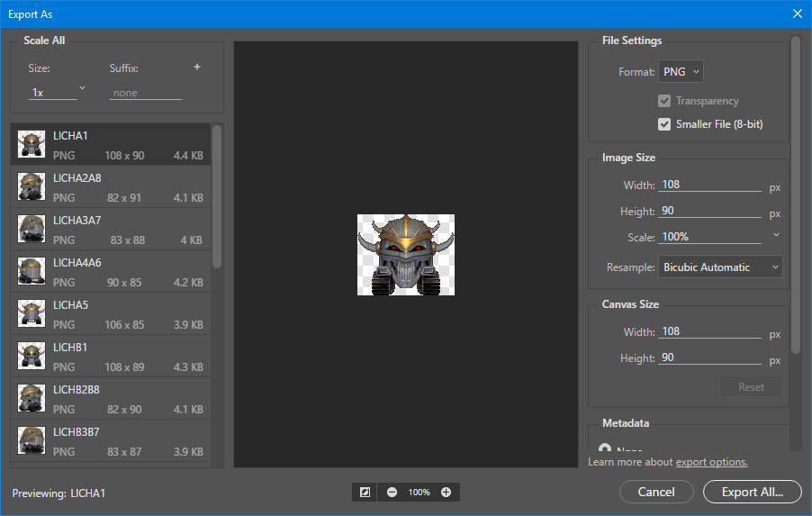Select the LICHB1 asset thumbnail
The image size is (812, 516).
click(32, 356)
